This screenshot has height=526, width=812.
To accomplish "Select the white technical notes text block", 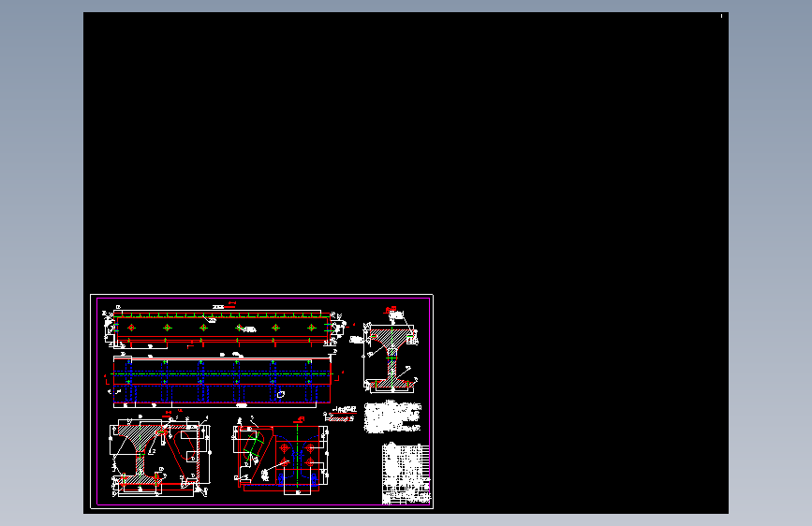I will click(x=392, y=417).
